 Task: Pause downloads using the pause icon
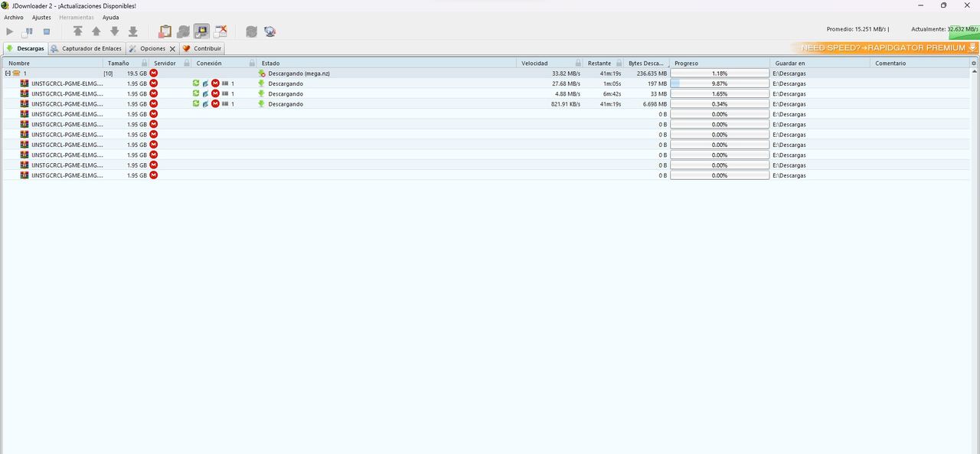tap(28, 31)
